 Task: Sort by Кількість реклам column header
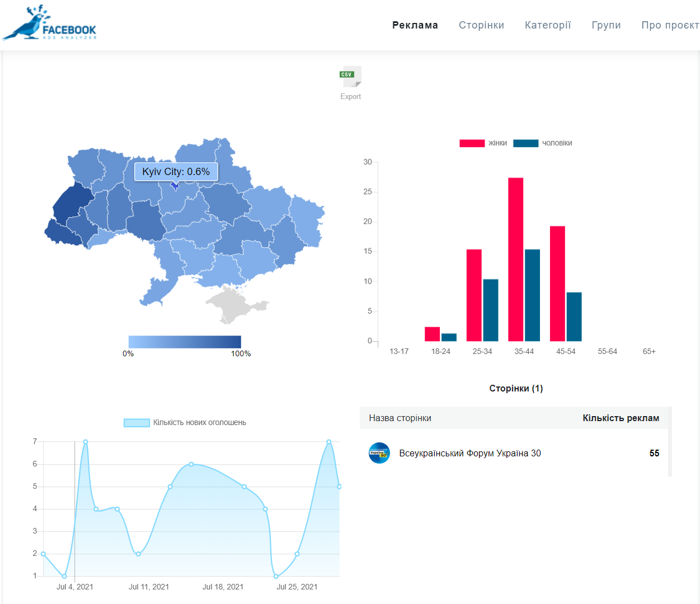point(620,418)
